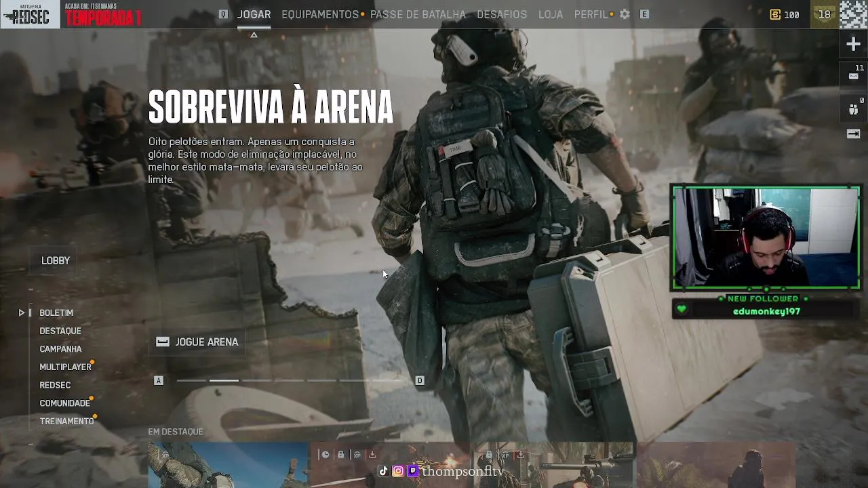Select the highlighted second carousel indicator
This screenshot has width=868, height=488.
pos(224,381)
